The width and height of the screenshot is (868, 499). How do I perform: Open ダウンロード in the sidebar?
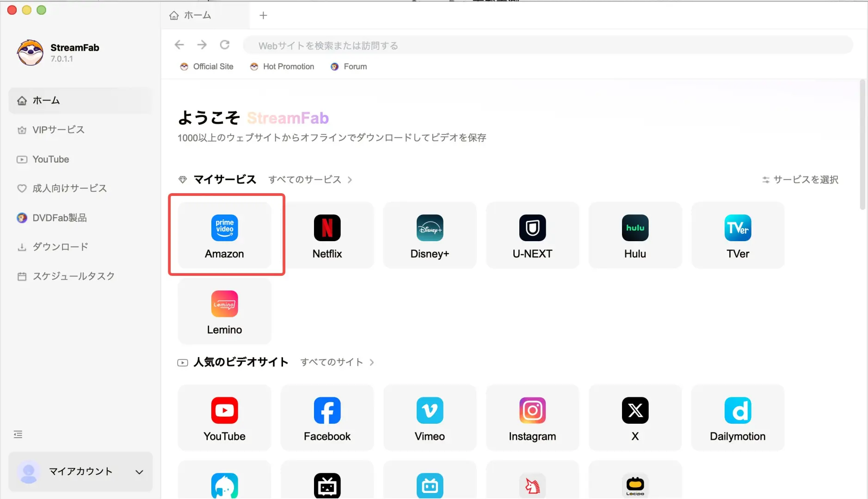[x=80, y=247]
